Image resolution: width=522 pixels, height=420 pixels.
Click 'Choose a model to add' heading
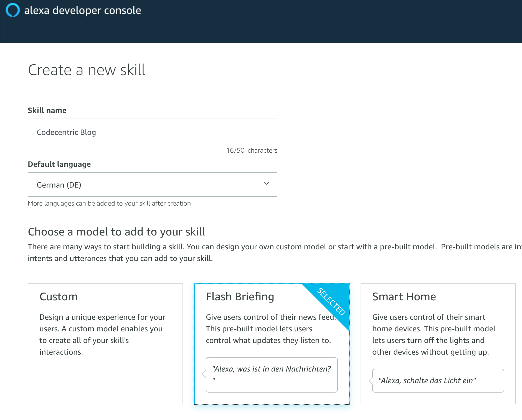(x=116, y=232)
